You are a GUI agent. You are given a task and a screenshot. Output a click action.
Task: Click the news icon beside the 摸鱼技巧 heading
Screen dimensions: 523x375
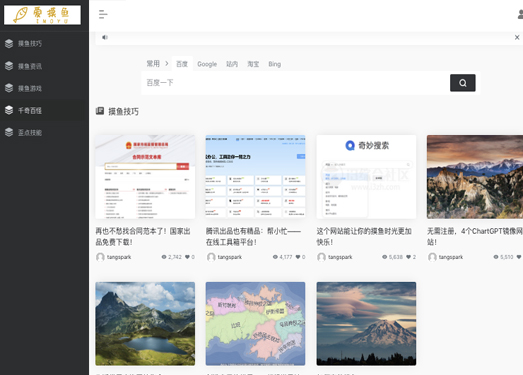point(100,111)
